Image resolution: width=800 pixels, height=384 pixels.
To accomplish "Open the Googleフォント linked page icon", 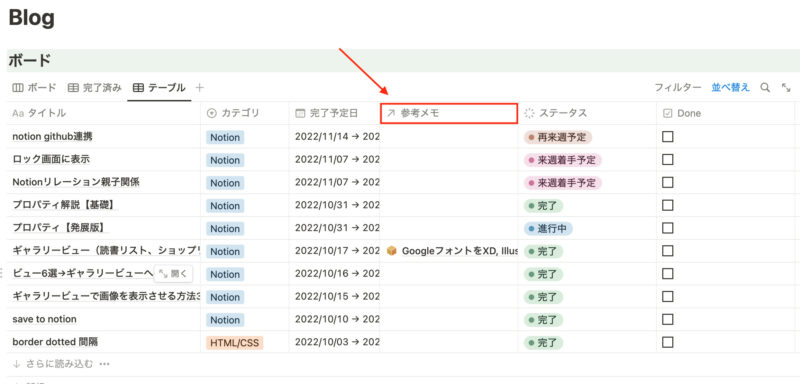I will click(x=392, y=251).
